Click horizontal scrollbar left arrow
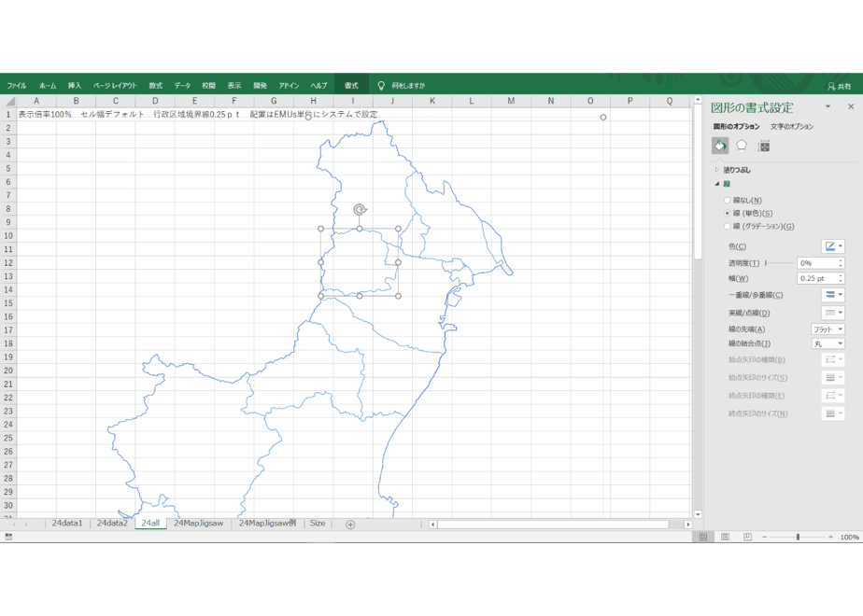 click(432, 525)
